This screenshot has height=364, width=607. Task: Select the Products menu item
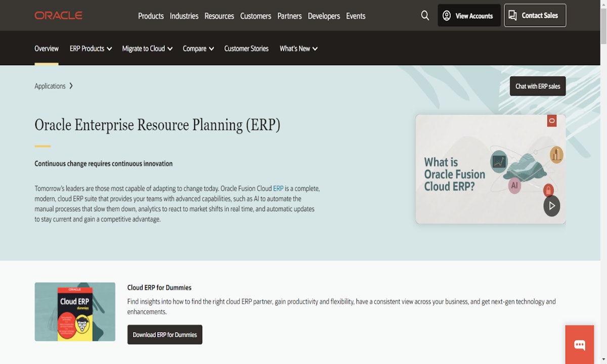click(x=151, y=16)
